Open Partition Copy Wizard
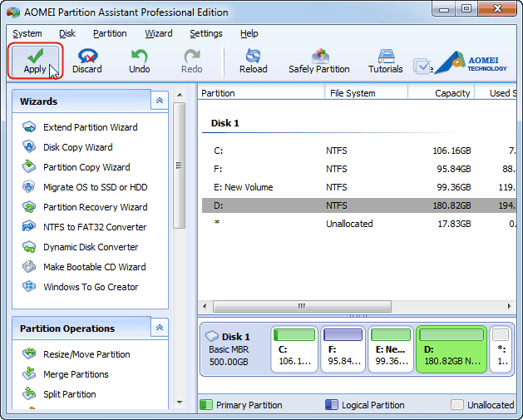This screenshot has width=523, height=420. (76, 167)
